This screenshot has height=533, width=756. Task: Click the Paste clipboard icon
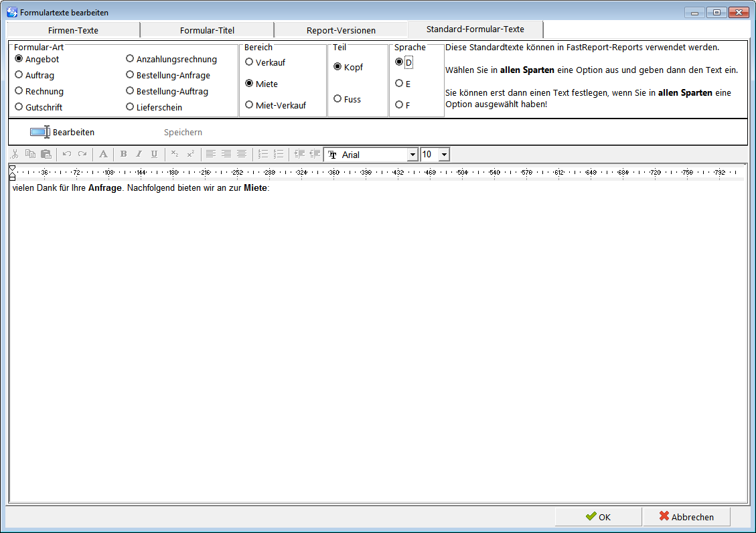(x=46, y=154)
